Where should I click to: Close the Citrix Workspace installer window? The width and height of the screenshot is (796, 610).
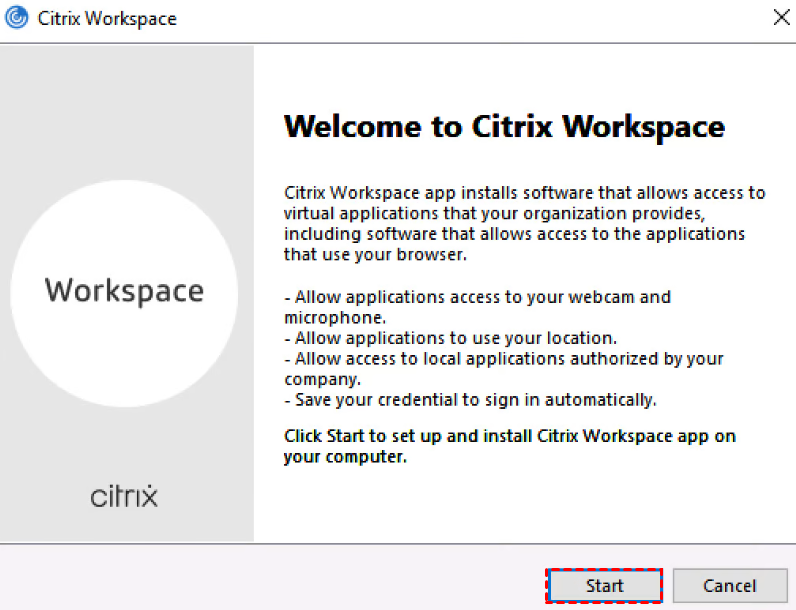point(780,18)
